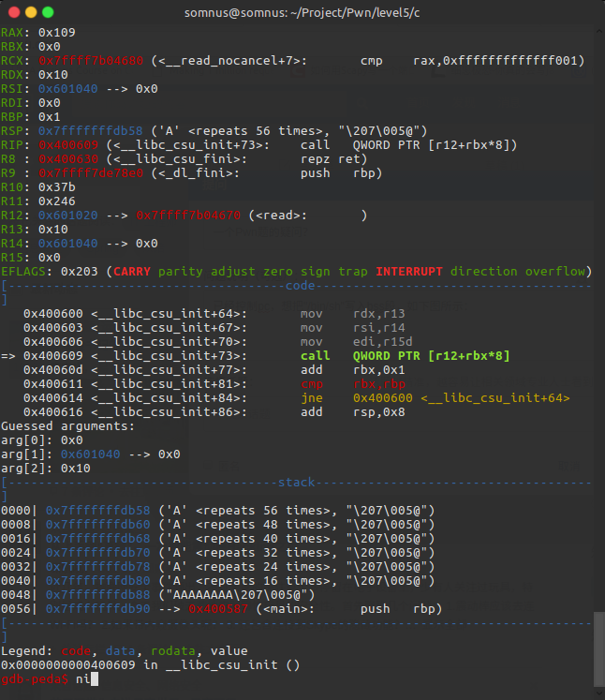The height and width of the screenshot is (700, 605).
Task: Click RSI address 0x601040
Action: [x=67, y=89]
